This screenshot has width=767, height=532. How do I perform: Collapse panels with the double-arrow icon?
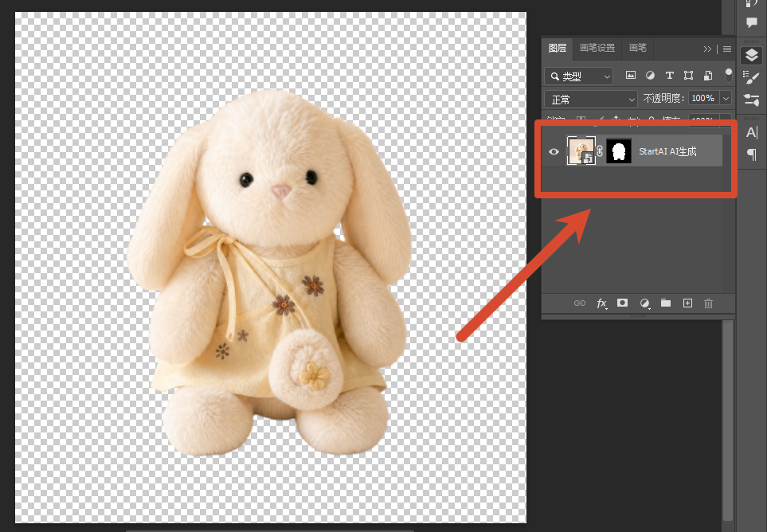[707, 49]
